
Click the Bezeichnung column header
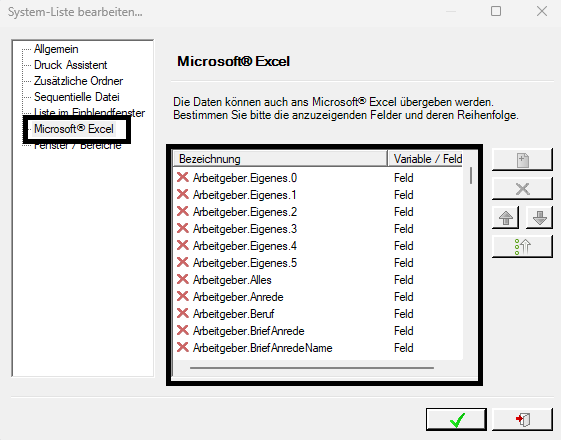tap(280, 159)
